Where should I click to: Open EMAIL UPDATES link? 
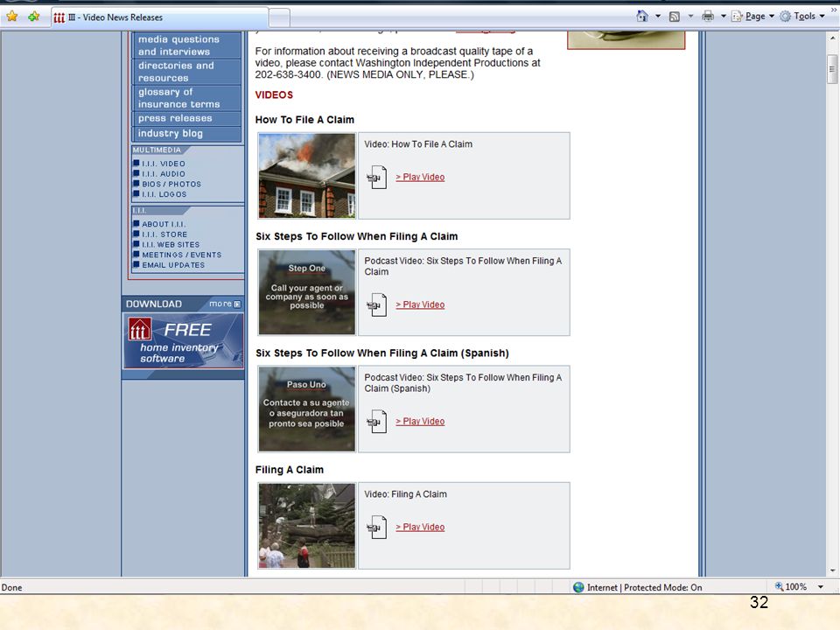173,265
